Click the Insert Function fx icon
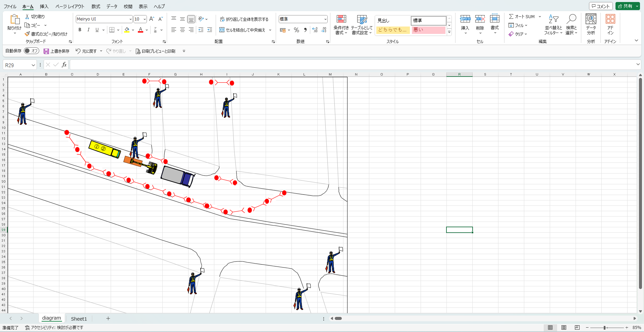 [x=64, y=65]
